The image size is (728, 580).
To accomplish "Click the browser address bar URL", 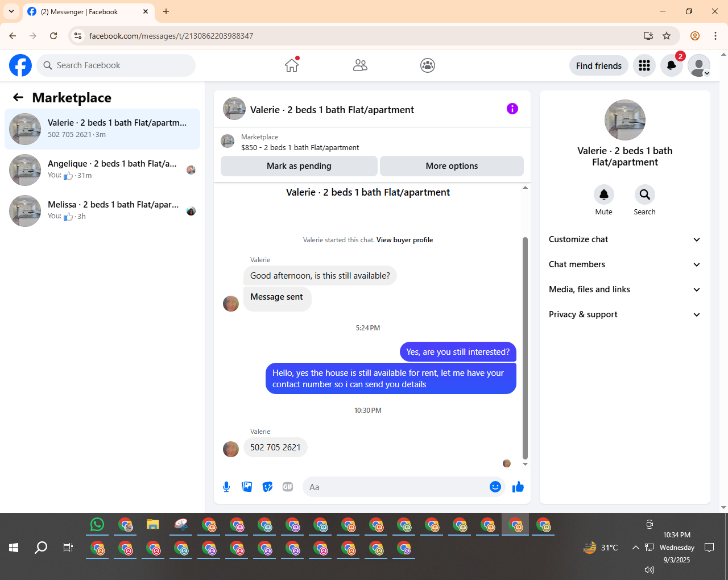I will pos(171,36).
